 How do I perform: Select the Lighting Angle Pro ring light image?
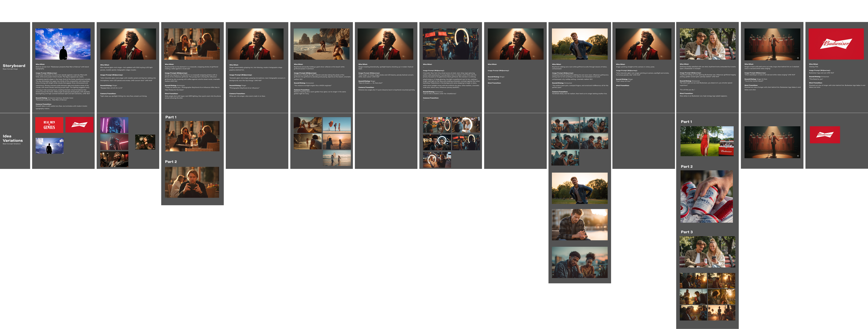tap(451, 44)
